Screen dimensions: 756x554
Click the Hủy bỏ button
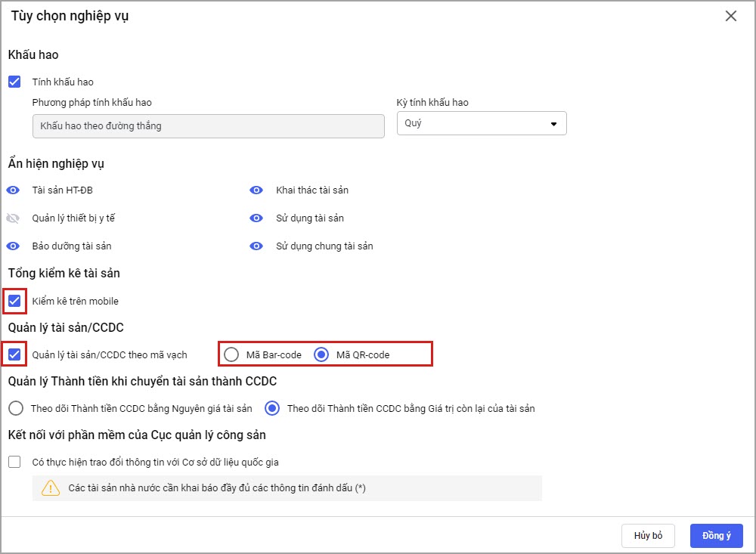[x=648, y=535]
